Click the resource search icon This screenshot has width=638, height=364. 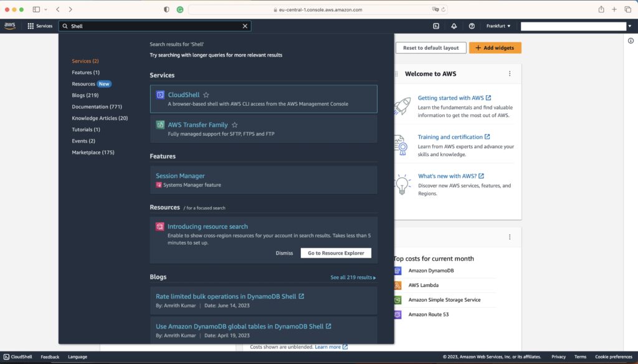[160, 226]
